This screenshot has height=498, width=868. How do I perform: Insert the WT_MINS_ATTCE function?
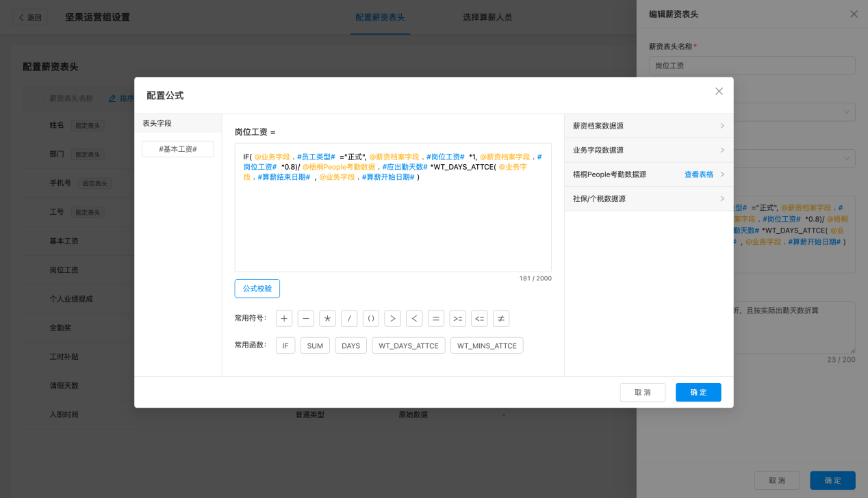pyautogui.click(x=487, y=345)
